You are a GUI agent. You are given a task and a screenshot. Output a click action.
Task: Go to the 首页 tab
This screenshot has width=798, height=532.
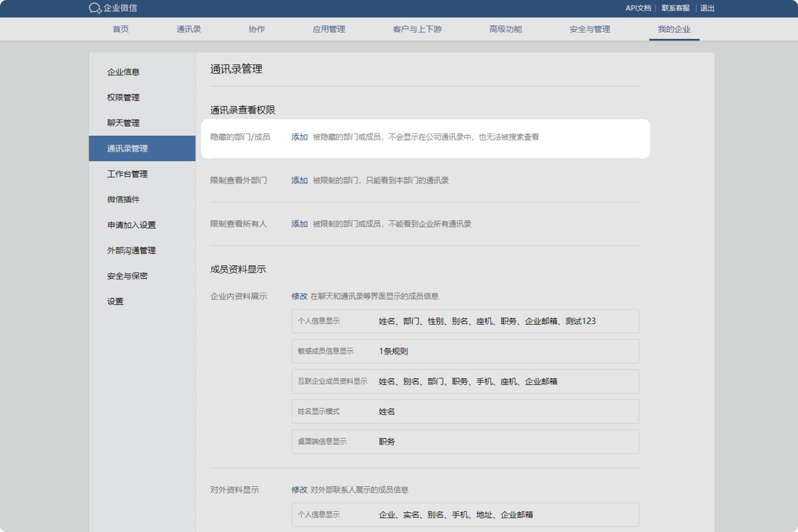pyautogui.click(x=121, y=29)
